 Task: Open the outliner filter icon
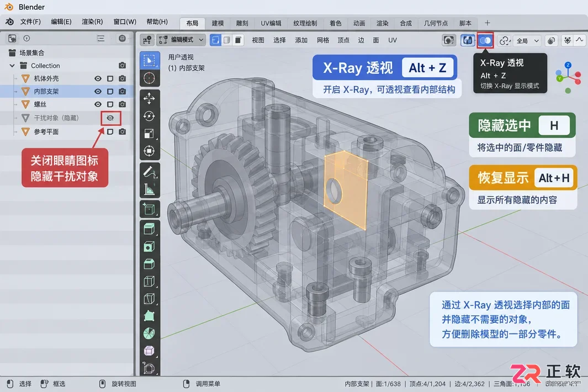(x=101, y=38)
